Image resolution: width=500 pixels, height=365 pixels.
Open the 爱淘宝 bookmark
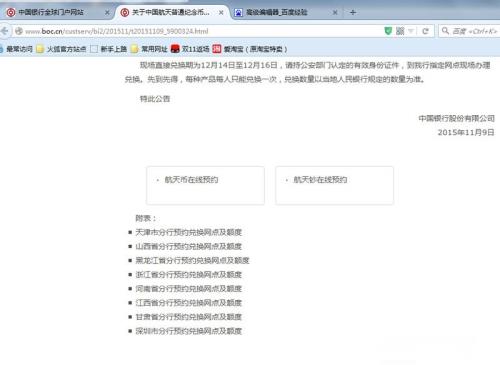pos(250,49)
